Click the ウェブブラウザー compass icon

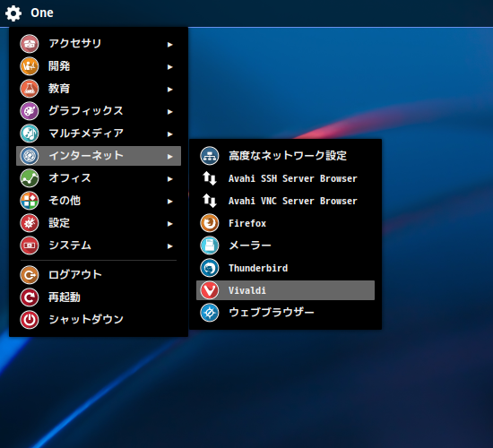point(210,313)
